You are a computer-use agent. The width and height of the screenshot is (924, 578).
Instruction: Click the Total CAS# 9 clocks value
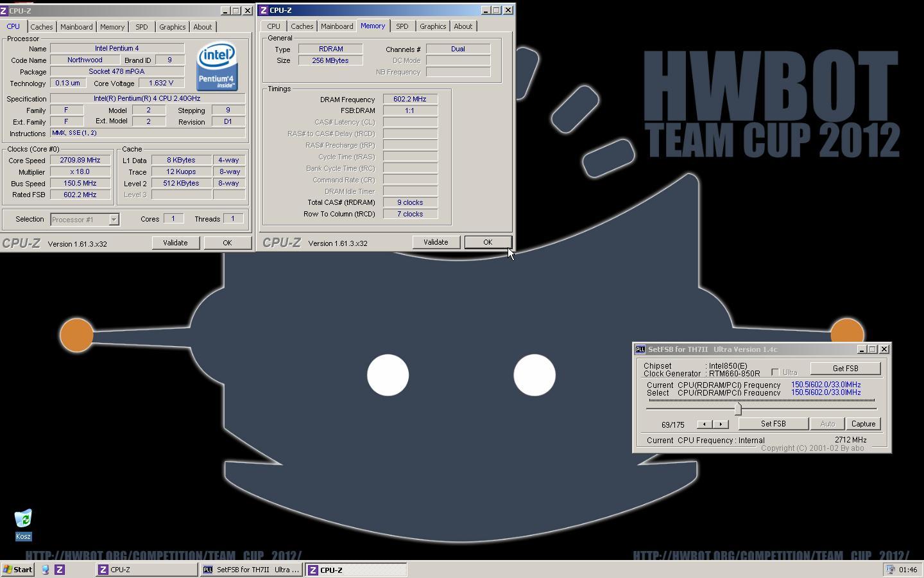click(x=410, y=203)
